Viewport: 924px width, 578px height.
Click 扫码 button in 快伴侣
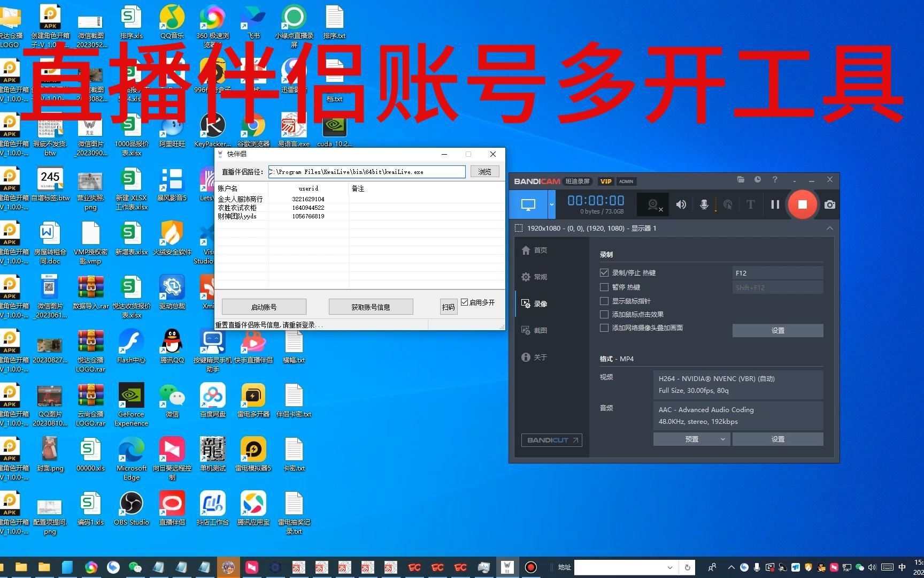coord(448,307)
